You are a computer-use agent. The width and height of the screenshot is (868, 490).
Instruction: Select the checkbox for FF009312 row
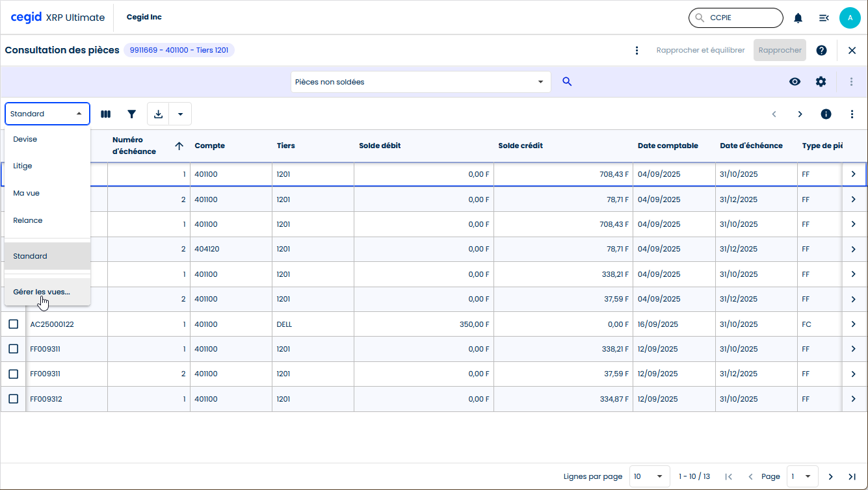pyautogui.click(x=13, y=399)
